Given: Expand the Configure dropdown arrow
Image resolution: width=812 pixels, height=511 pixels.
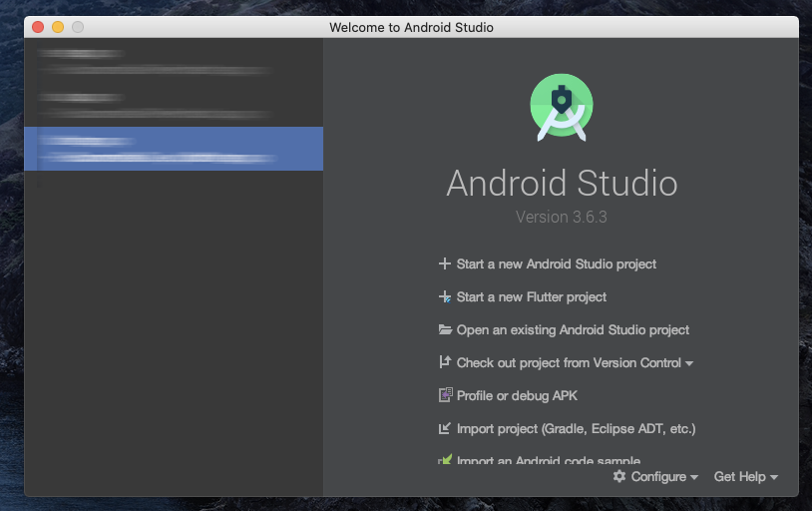Looking at the screenshot, I should 694,477.
